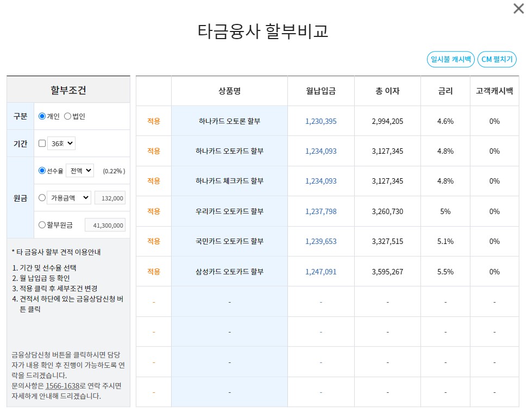Open the 전액 down payment dropdown
528x420 pixels.
pyautogui.click(x=80, y=171)
